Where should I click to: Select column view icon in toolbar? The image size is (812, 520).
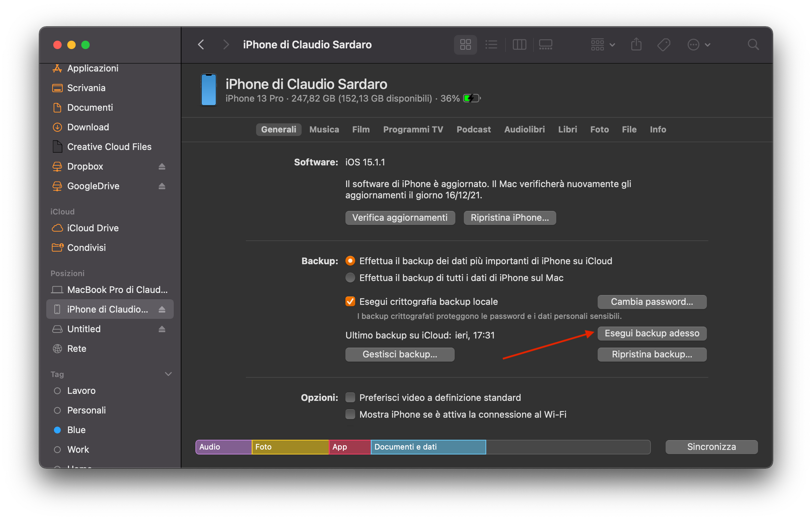[519, 45]
